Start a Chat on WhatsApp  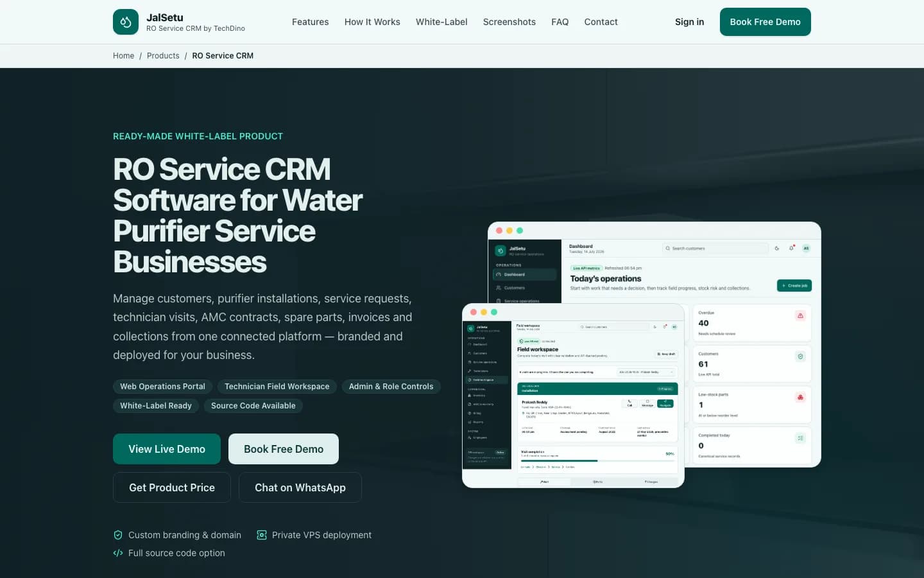(300, 487)
